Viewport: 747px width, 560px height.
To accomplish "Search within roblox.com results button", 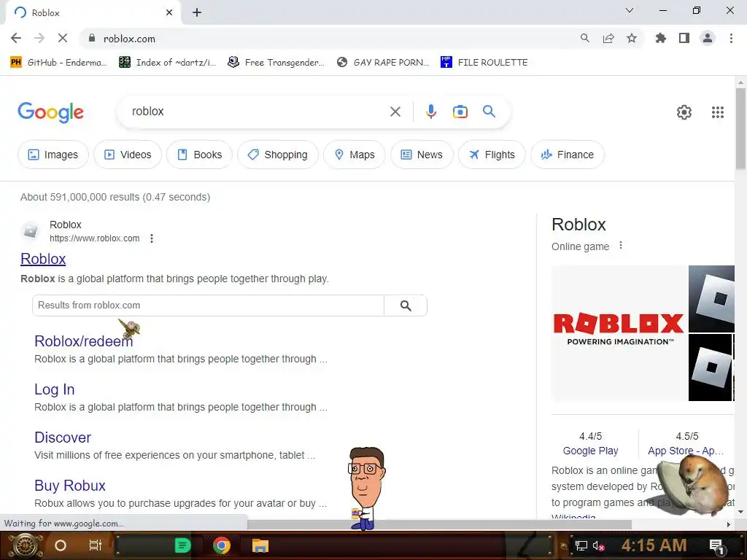I will pyautogui.click(x=406, y=306).
